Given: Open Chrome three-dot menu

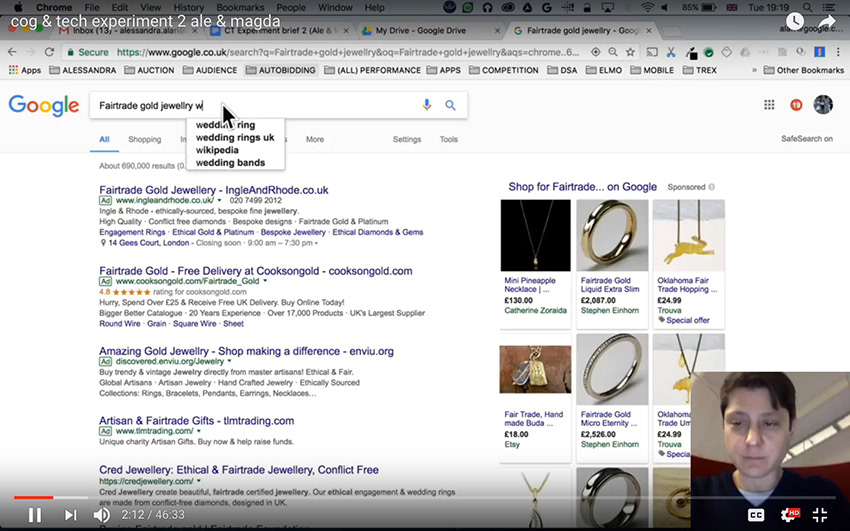Looking at the screenshot, I should point(838,52).
